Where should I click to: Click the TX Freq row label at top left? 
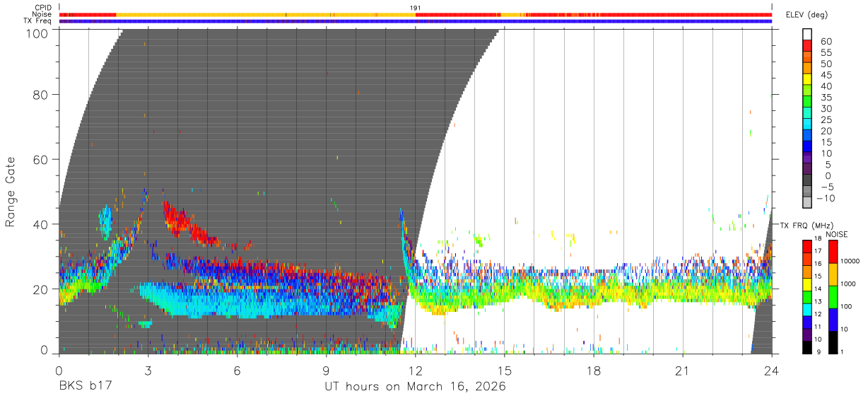38,21
